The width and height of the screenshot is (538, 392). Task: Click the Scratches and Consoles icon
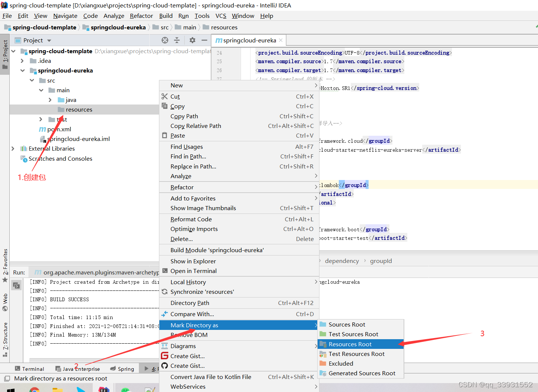tap(24, 158)
